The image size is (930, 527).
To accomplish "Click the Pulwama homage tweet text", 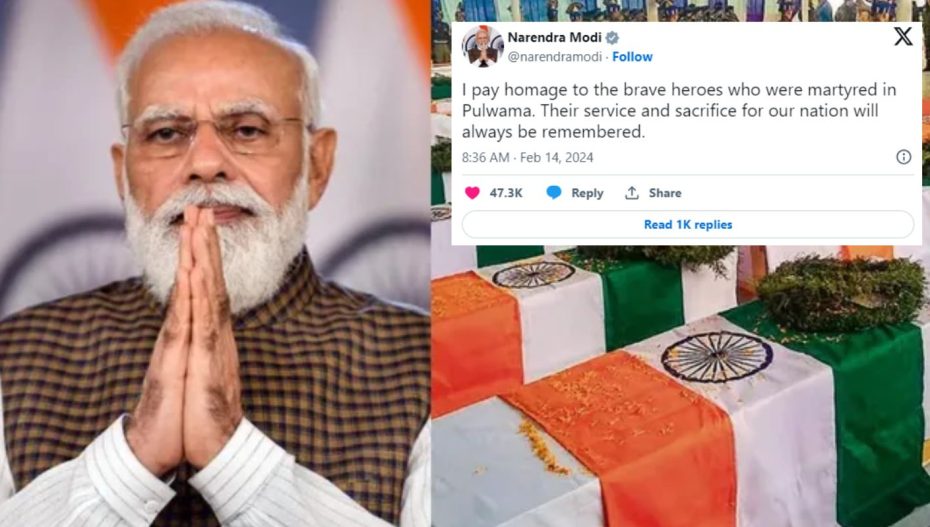I will [679, 111].
